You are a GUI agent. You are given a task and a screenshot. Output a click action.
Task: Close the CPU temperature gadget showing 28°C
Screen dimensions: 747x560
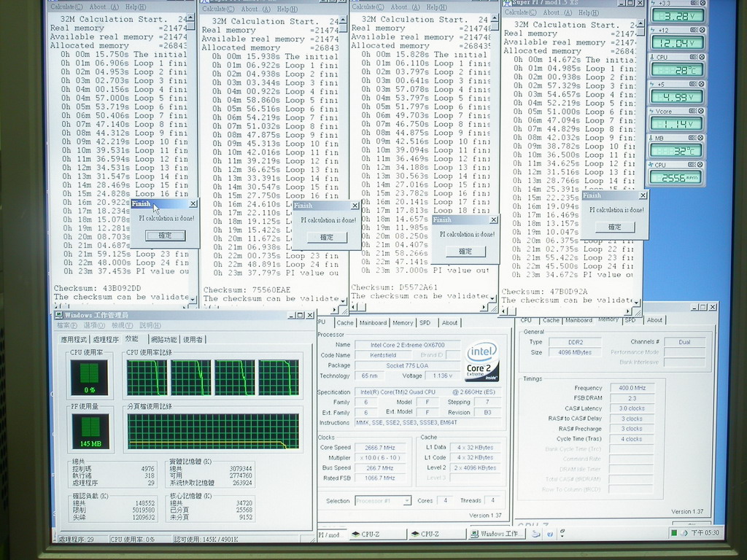point(702,57)
